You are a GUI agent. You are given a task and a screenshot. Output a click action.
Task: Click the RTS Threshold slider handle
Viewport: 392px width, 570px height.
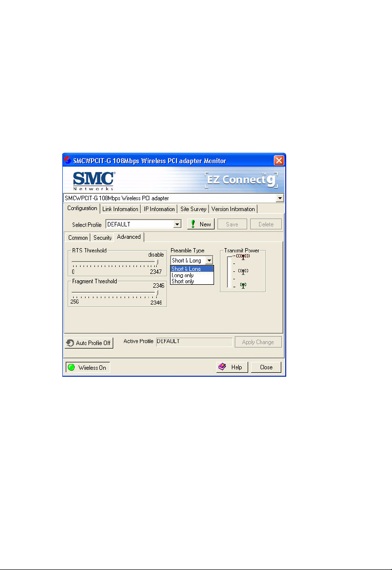pyautogui.click(x=157, y=262)
